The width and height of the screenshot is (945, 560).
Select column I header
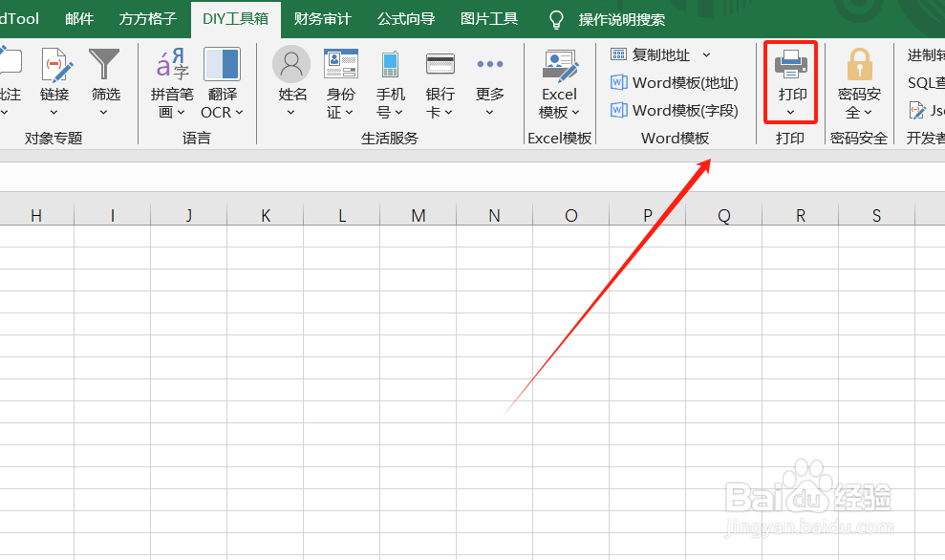coord(112,215)
